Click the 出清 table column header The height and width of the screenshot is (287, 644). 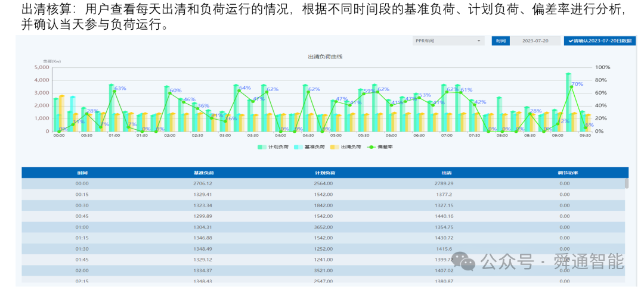click(x=446, y=173)
